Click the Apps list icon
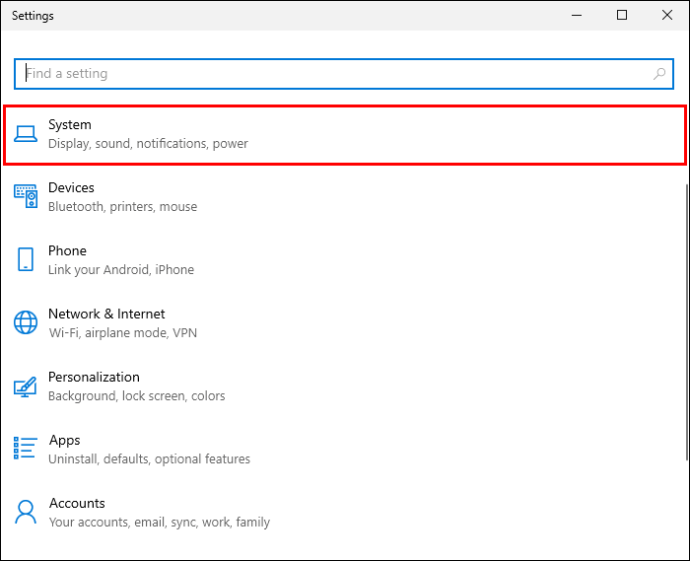The image size is (690, 561). (x=26, y=448)
